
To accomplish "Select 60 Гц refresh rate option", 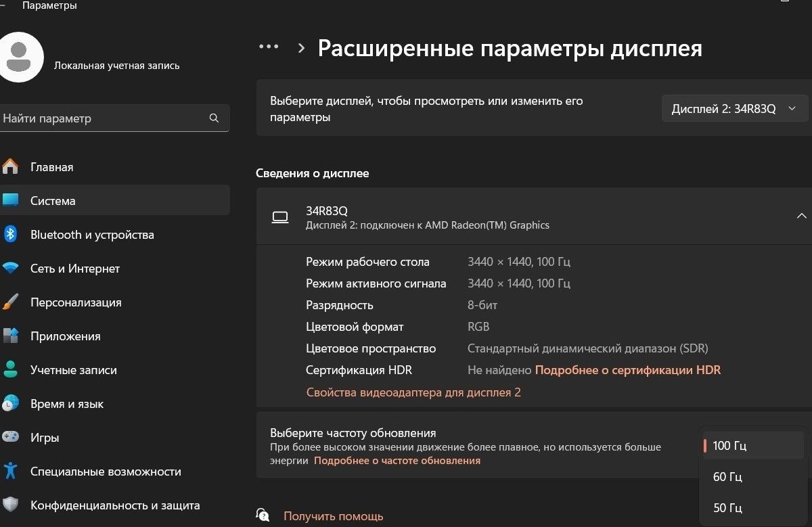I will click(x=727, y=477).
